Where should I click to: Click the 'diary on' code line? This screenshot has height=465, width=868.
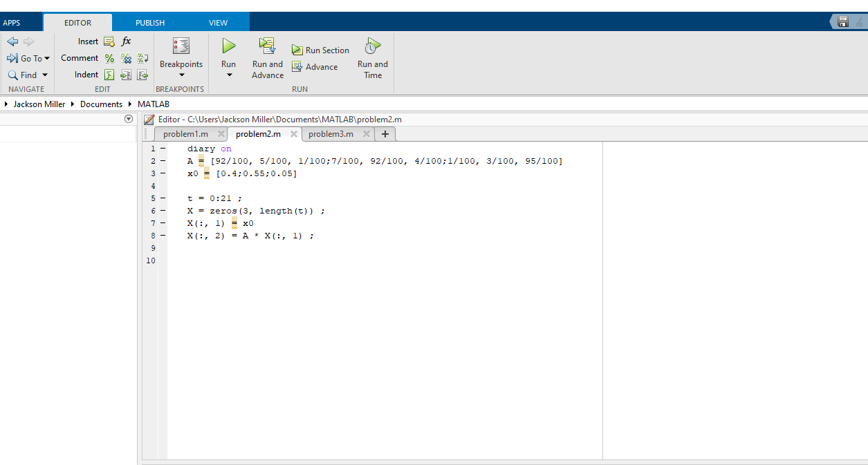click(x=209, y=149)
